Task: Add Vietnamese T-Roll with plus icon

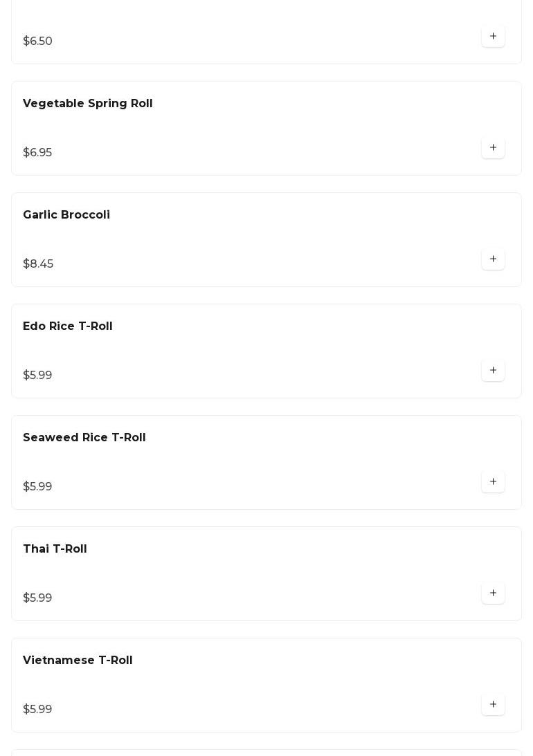Action: (493, 704)
